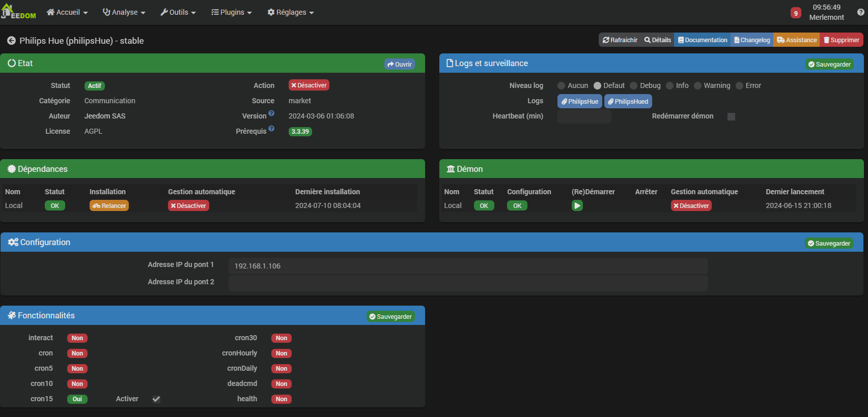
Task: Click the Non badge next to the cron row
Action: pyautogui.click(x=77, y=353)
